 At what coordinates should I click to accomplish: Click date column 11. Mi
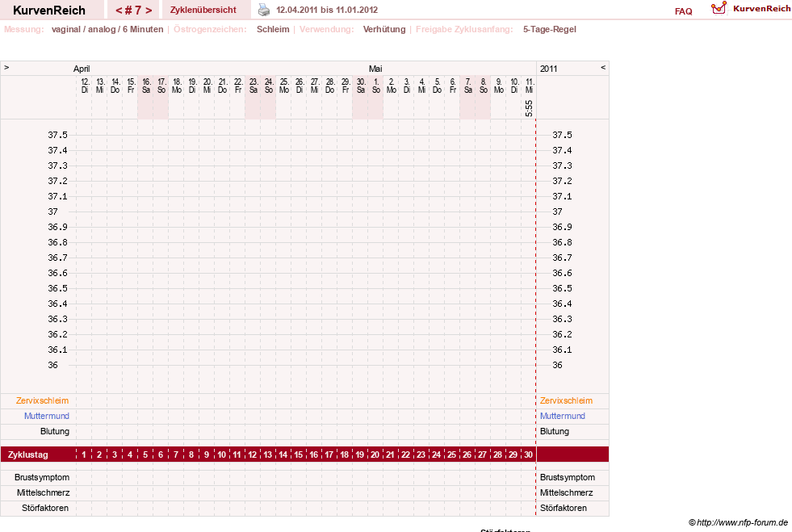click(x=529, y=86)
